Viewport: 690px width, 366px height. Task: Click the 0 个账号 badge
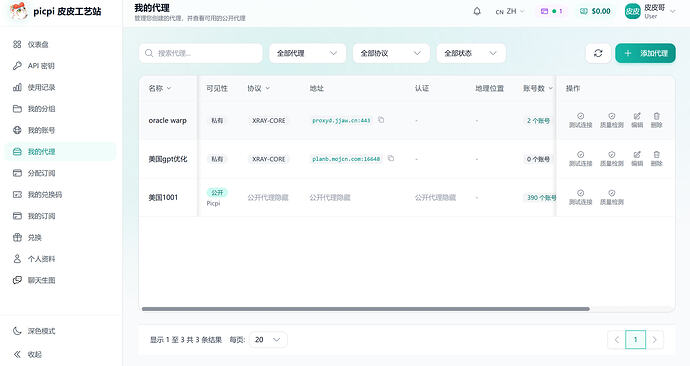(539, 159)
